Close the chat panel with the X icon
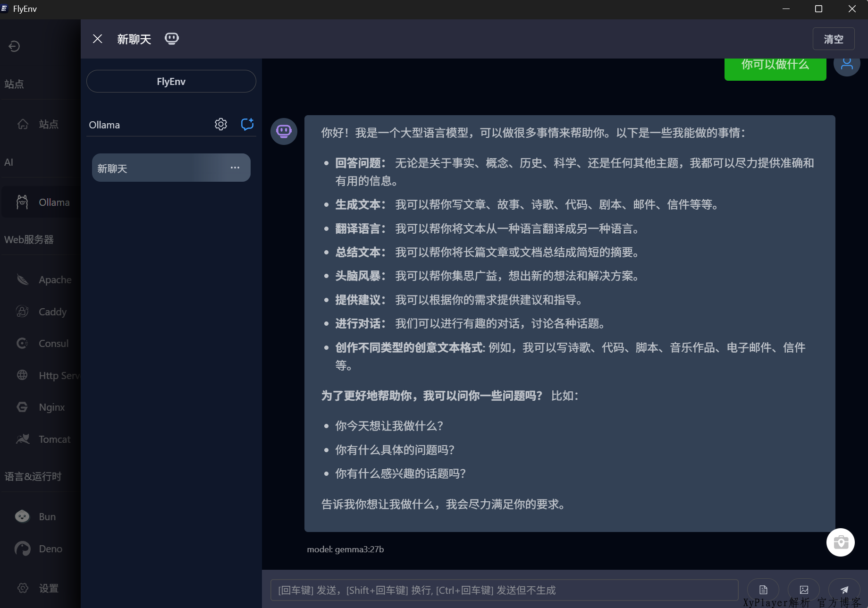The height and width of the screenshot is (608, 868). pos(98,39)
